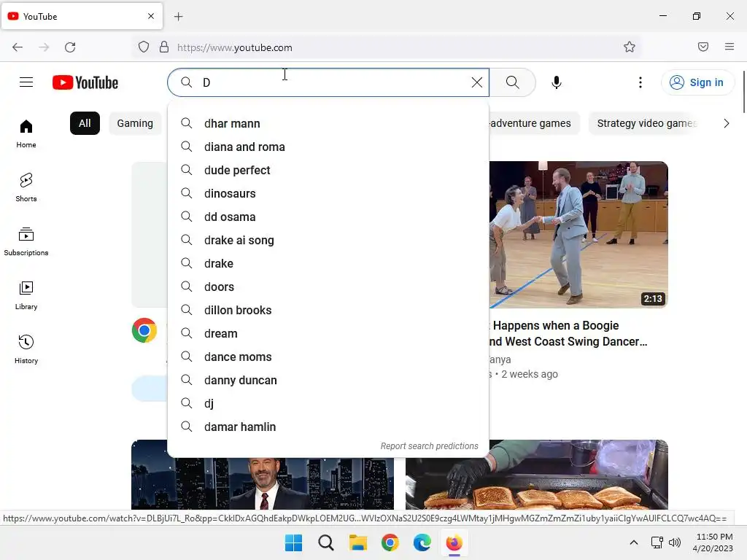Start voice search with the microphone
This screenshot has height=560, width=747.
[x=557, y=82]
